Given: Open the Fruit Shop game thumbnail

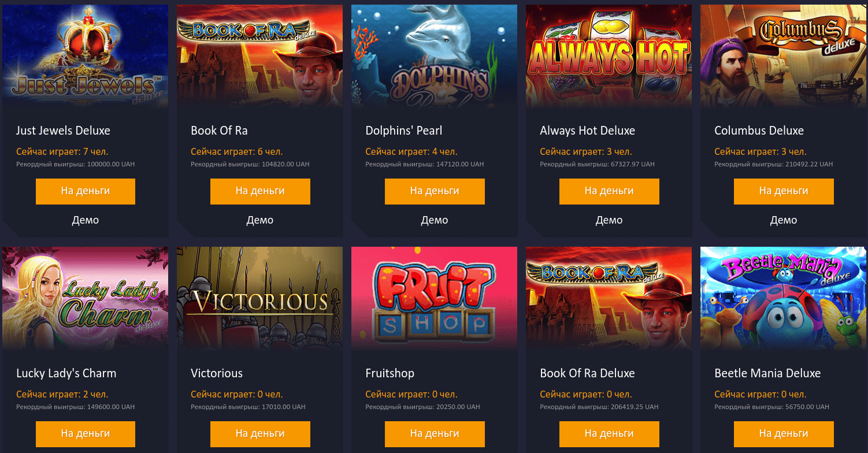Looking at the screenshot, I should point(435,299).
